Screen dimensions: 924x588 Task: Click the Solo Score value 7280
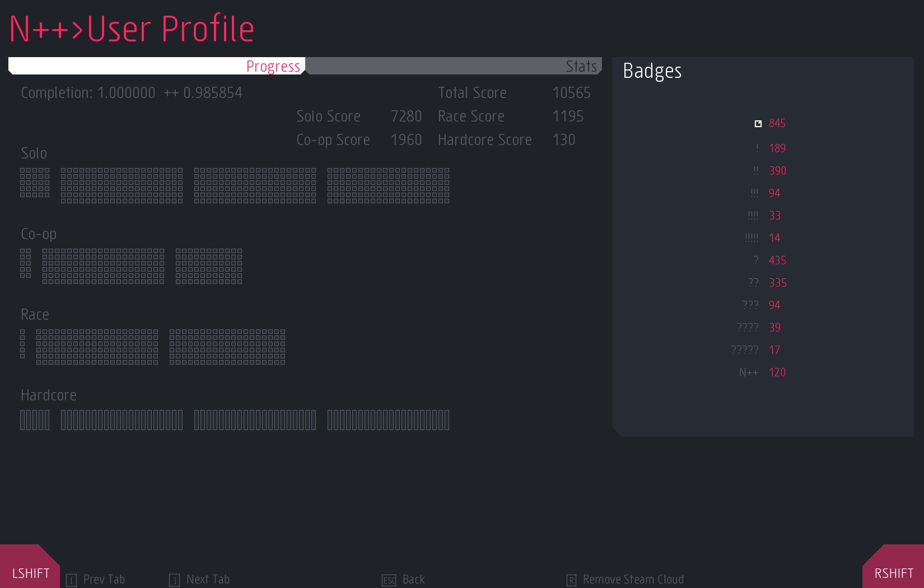[x=407, y=116]
